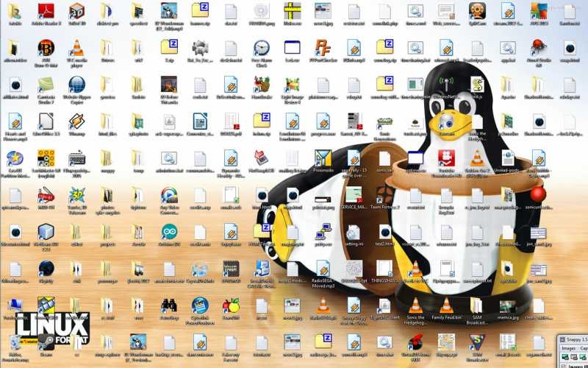Open the SAM Broadcaster shortcut
Screen dimensions: 588x368
pos(476,341)
